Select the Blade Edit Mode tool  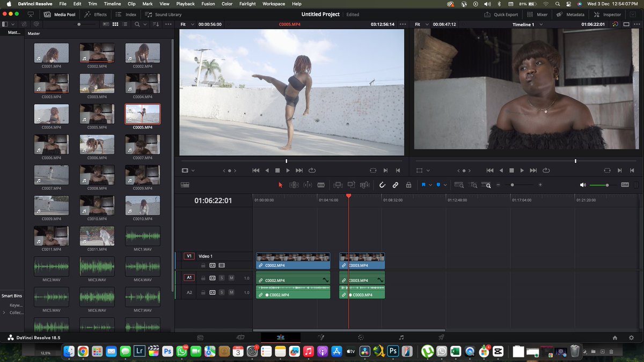(x=321, y=185)
